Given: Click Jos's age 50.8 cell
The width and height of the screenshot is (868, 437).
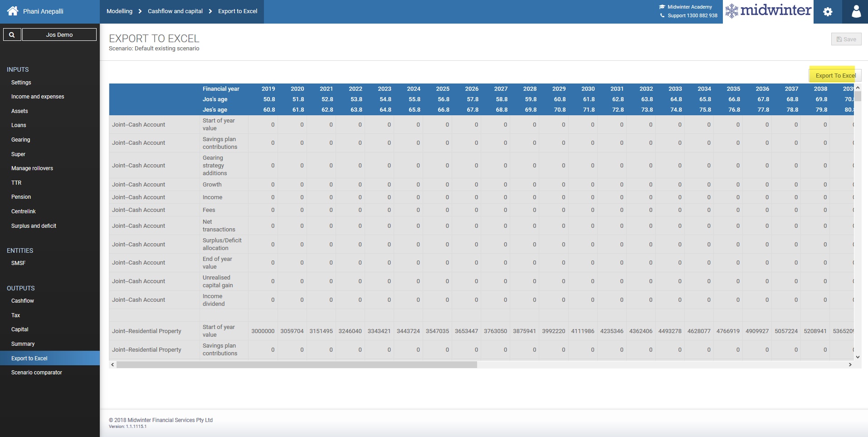Looking at the screenshot, I should coord(269,99).
